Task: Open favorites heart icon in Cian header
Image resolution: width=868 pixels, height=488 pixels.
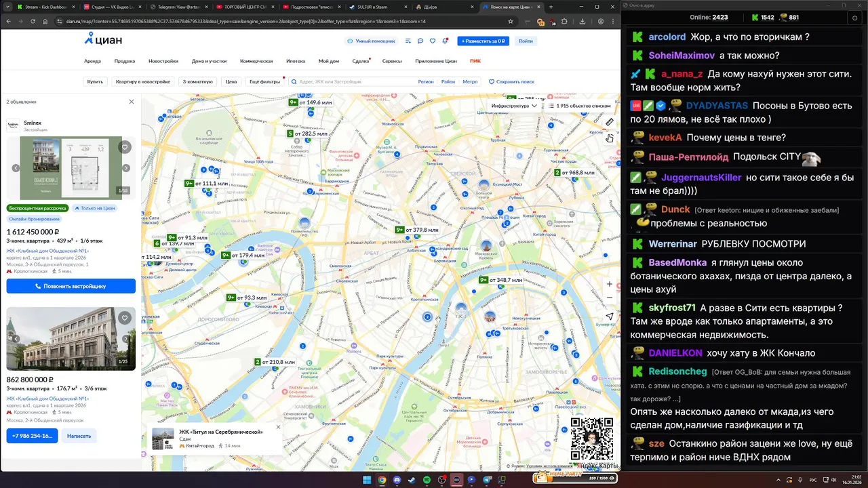Action: (x=433, y=41)
